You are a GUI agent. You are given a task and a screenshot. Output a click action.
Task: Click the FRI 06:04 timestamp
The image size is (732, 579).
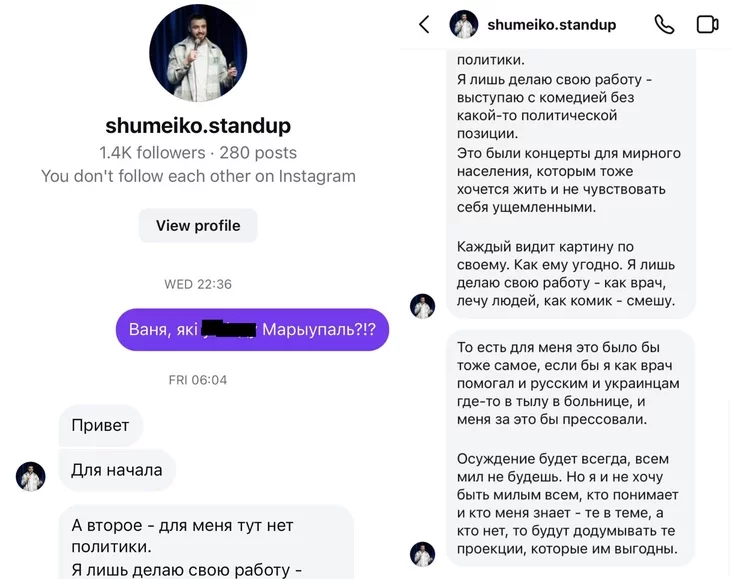198,380
